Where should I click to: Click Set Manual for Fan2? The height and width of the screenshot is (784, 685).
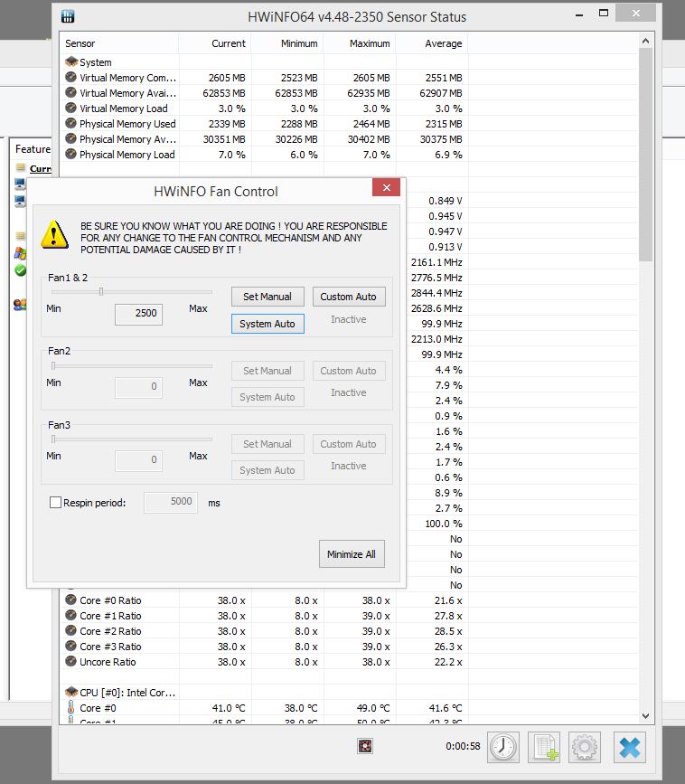tap(267, 371)
